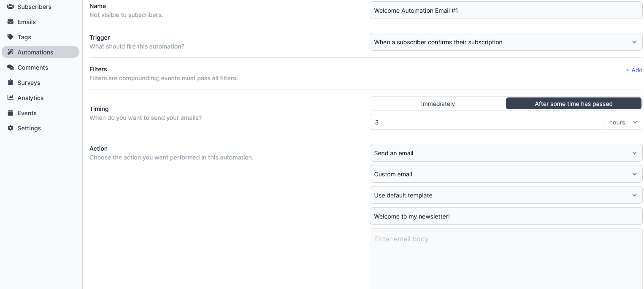Click the Comments speech bubbles icon

(x=11, y=68)
